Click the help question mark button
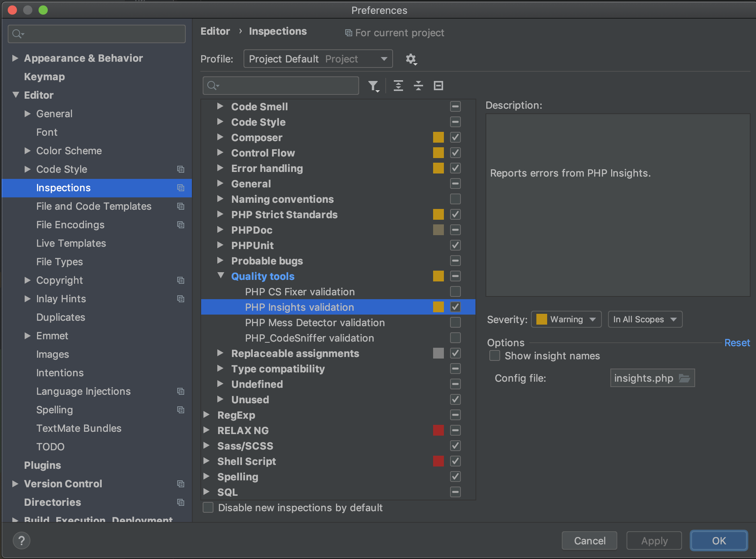This screenshot has height=559, width=756. (22, 540)
